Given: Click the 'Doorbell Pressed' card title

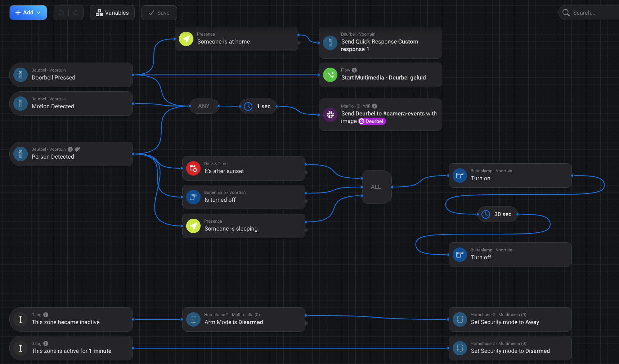Looking at the screenshot, I should pos(53,78).
